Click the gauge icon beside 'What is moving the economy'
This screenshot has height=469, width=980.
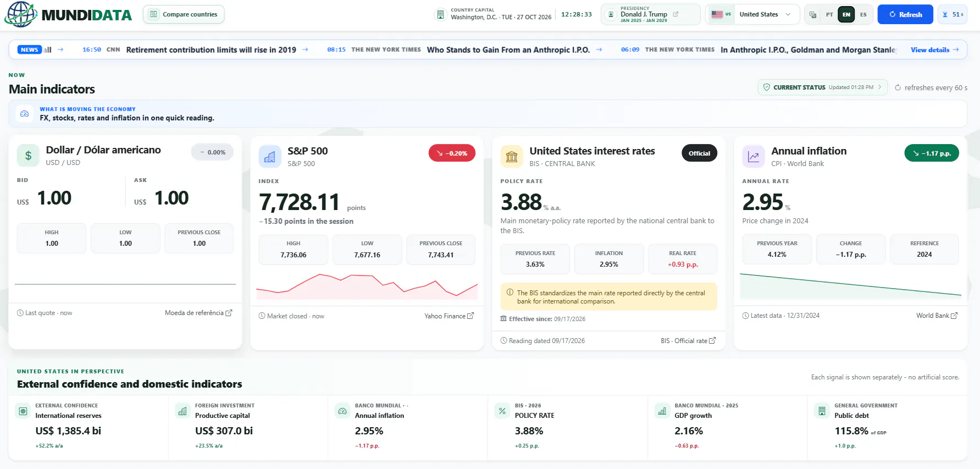[x=24, y=114]
